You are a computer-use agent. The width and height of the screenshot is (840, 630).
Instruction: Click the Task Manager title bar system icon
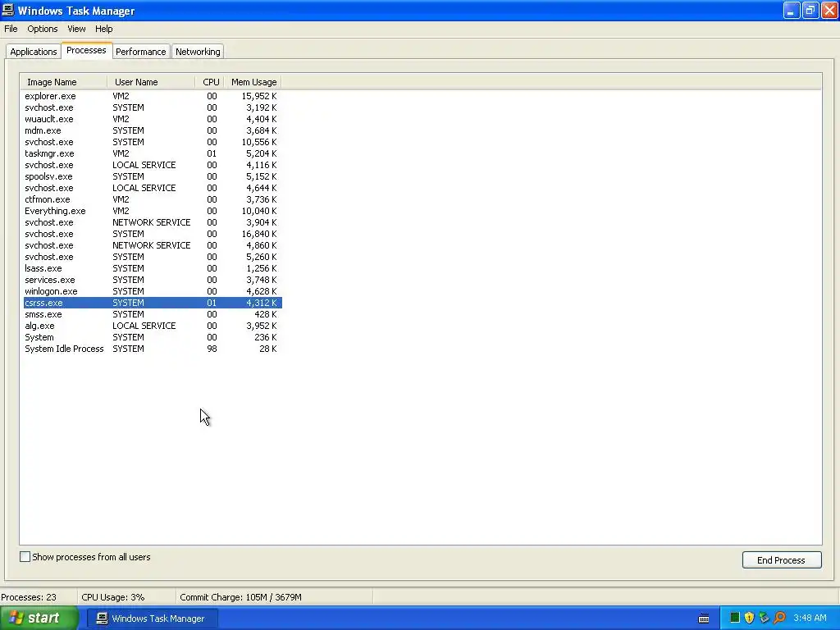(8, 10)
